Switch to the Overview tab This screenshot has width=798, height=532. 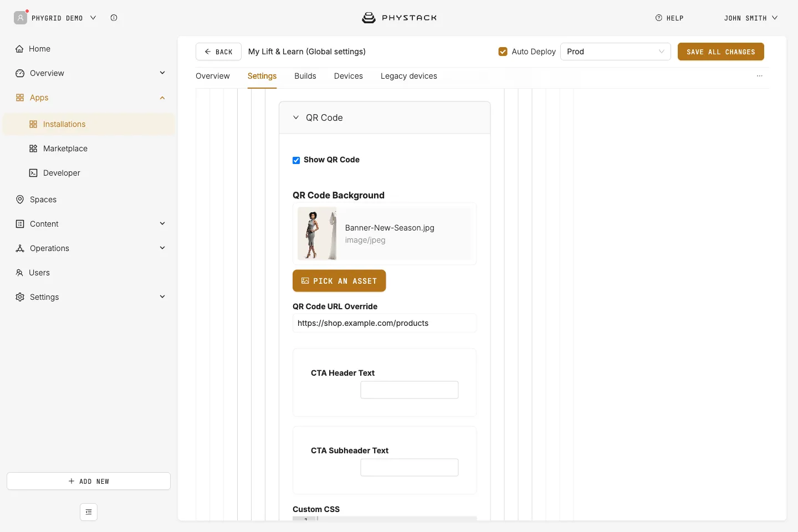coord(213,76)
